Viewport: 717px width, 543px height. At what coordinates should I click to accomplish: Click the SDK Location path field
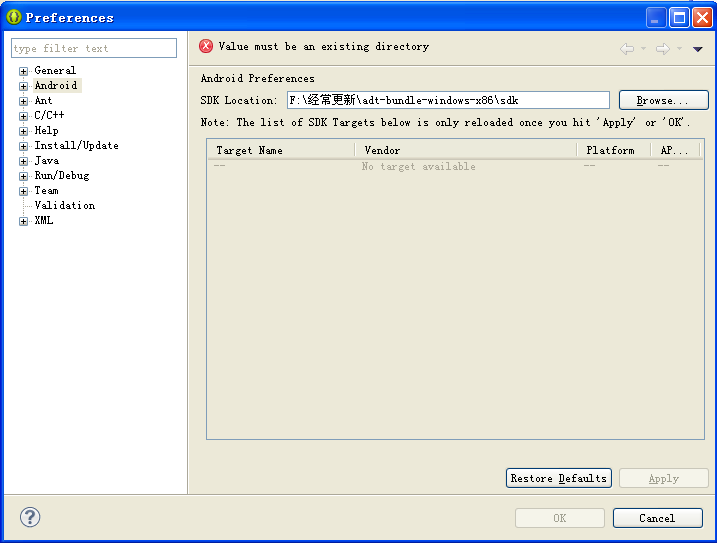448,100
